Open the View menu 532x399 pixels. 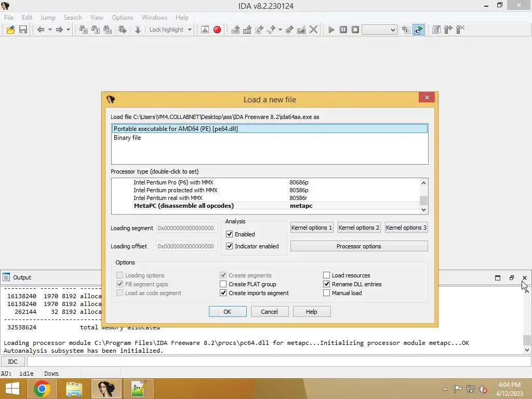point(97,17)
